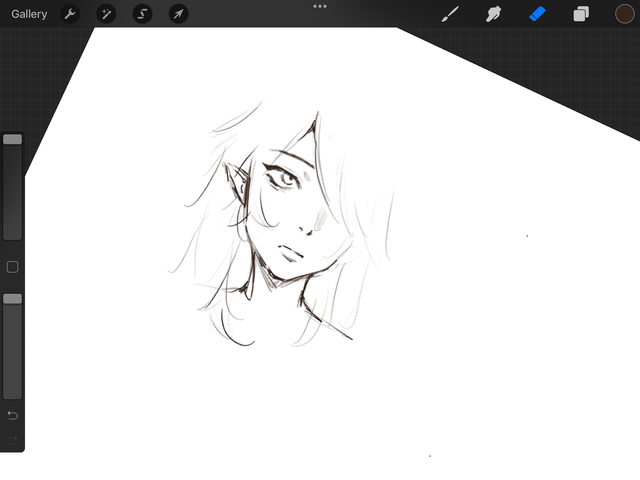Viewport: 640px width, 480px height.
Task: Click the lower part of the opacity slider track
Action: pos(12,375)
